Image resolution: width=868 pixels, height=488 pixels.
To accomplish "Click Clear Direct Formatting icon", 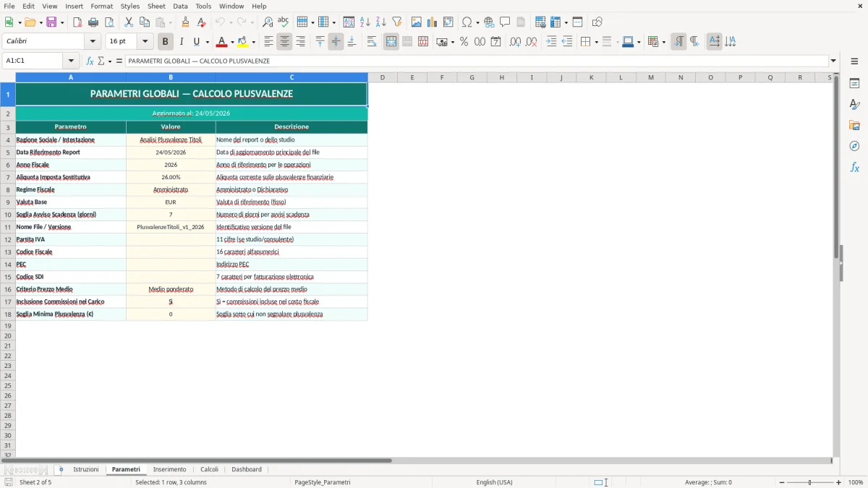I will pos(201,22).
